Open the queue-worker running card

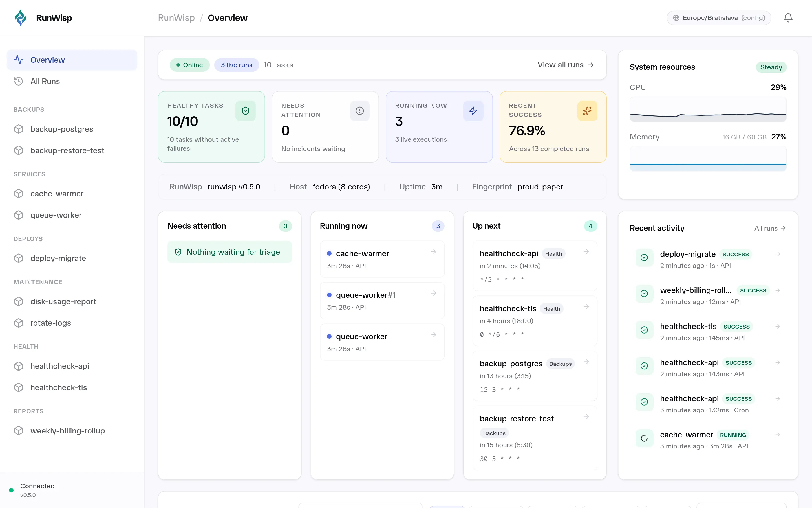[x=382, y=342]
